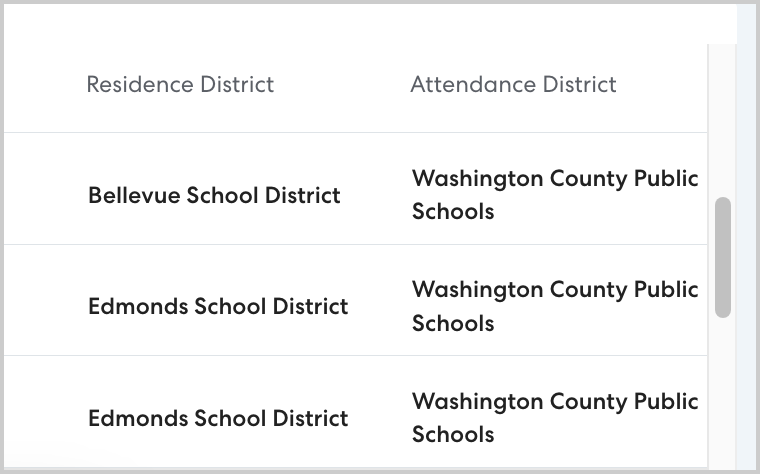Click scrollbar track above the thumb
The image size is (760, 474).
coord(723,120)
